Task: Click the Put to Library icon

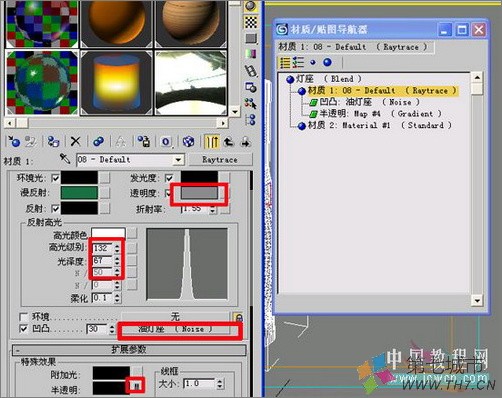Action: [143, 142]
